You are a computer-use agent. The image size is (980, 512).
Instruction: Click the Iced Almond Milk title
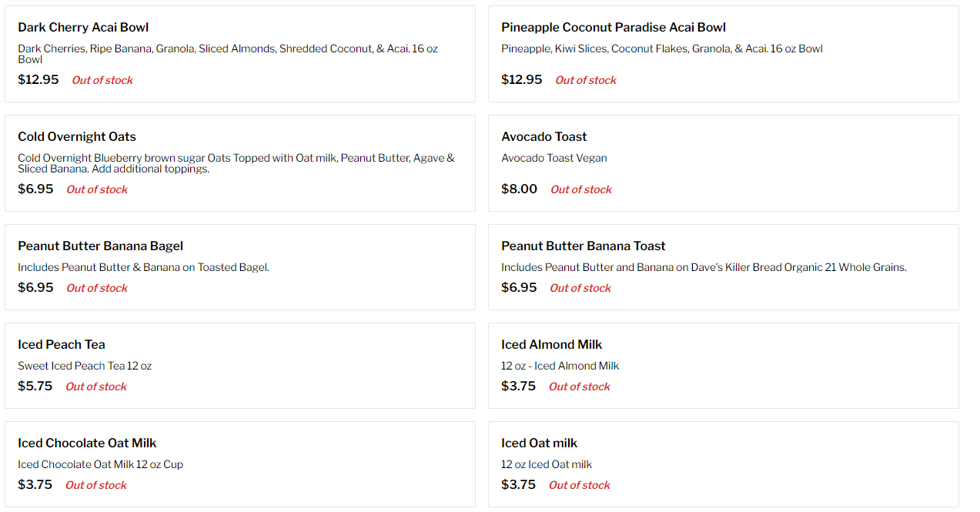point(551,345)
